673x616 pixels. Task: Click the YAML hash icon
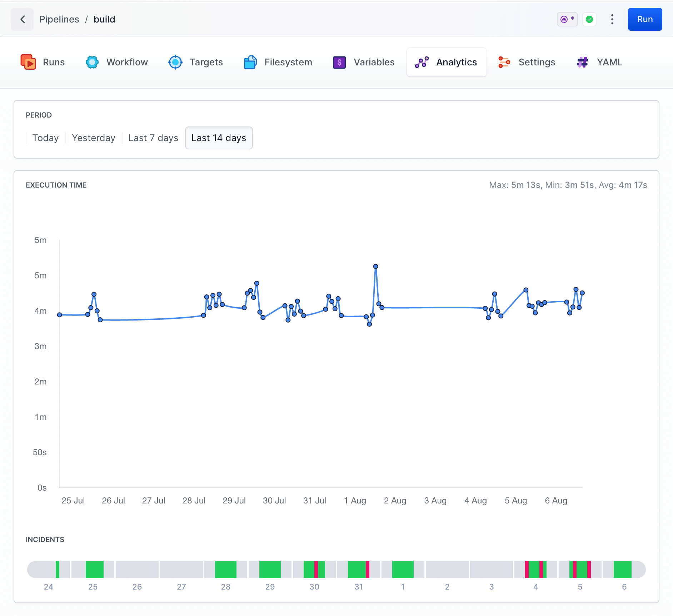(583, 62)
